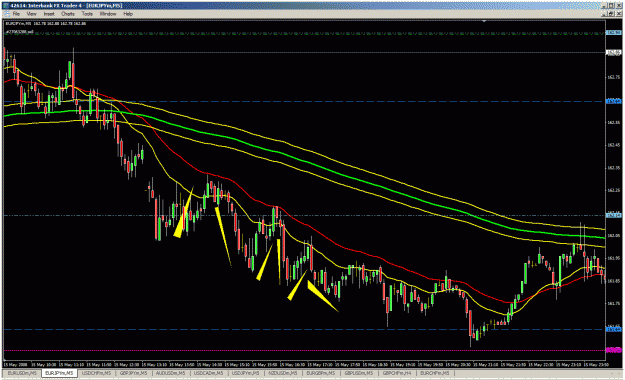This screenshot has width=625, height=380.
Task: Click the magenta horizontal stop line
Action: click(305, 350)
